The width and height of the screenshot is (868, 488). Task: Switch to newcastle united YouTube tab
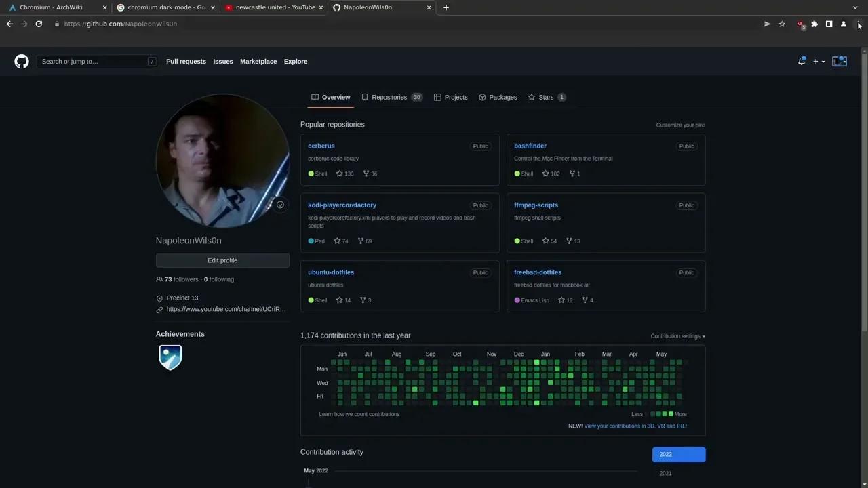click(x=275, y=7)
